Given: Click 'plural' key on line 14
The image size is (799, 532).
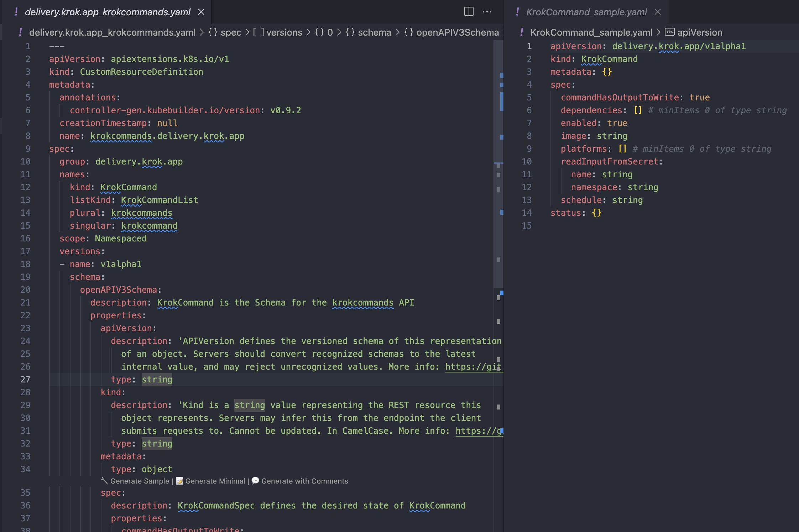Looking at the screenshot, I should click(85, 213).
